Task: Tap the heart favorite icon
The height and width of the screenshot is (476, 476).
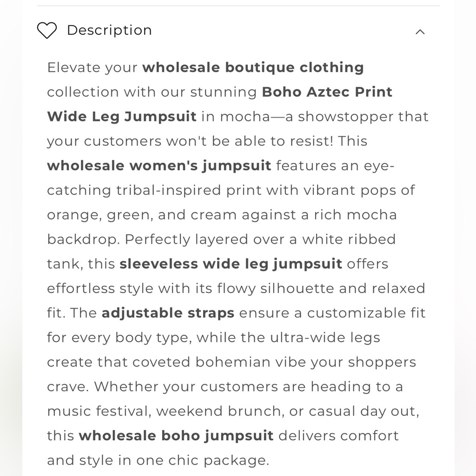Action: (47, 30)
